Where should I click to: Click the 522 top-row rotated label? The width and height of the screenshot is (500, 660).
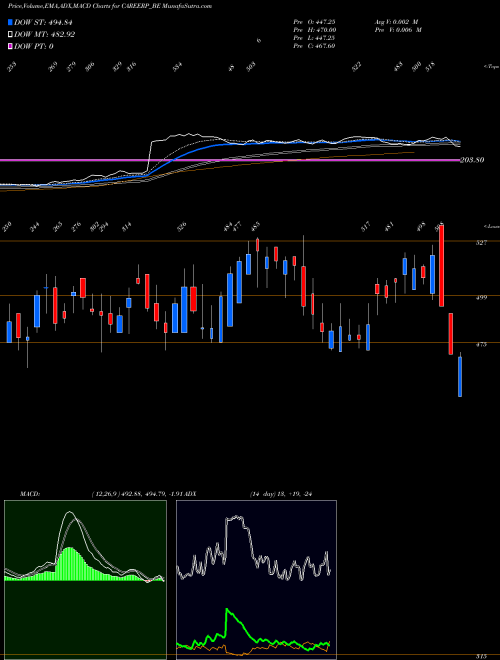pos(356,67)
